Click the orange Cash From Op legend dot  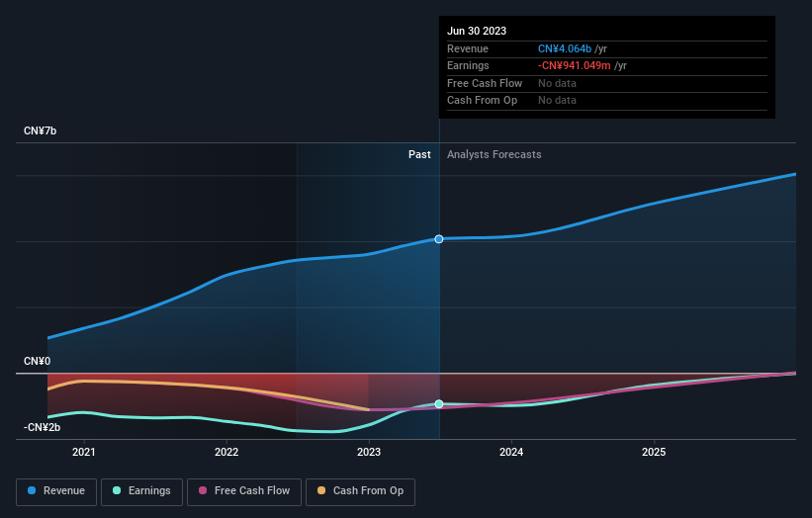click(x=321, y=490)
